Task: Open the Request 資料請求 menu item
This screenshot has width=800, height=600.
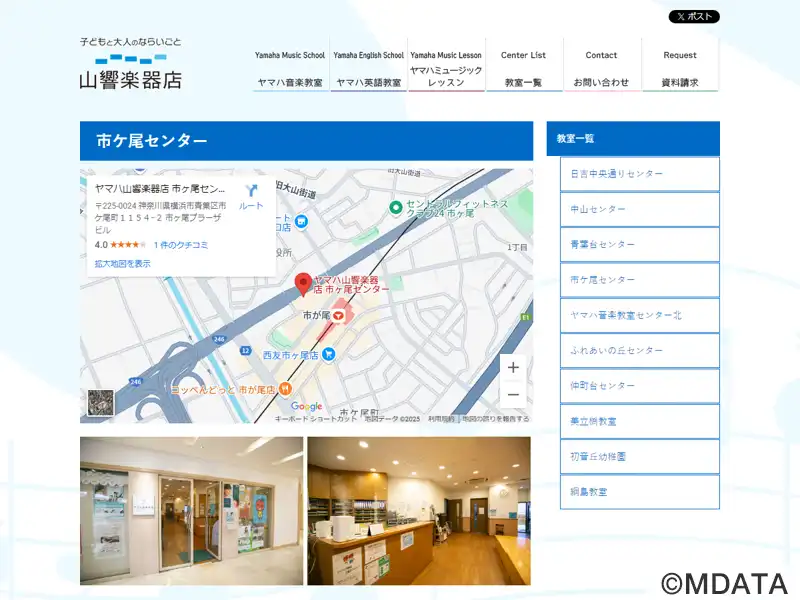Action: [x=680, y=65]
